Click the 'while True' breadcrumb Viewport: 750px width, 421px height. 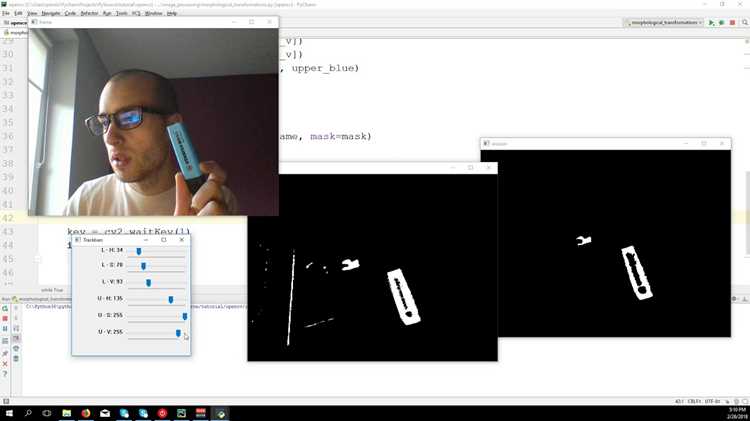(52, 290)
